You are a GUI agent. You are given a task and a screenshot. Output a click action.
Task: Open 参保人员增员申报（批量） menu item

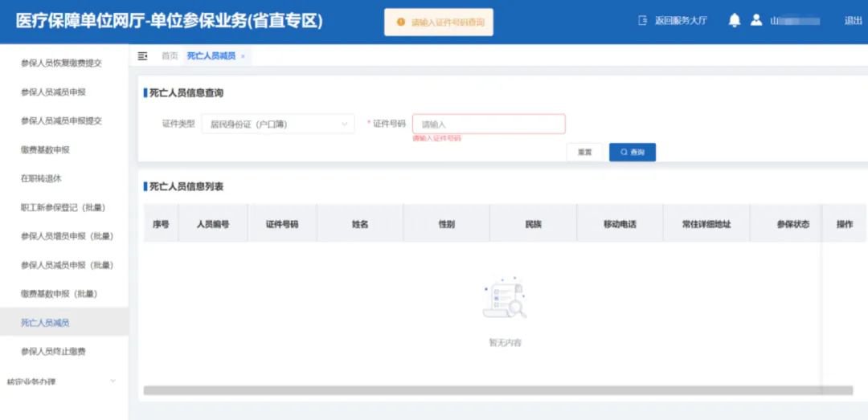pyautogui.click(x=67, y=236)
